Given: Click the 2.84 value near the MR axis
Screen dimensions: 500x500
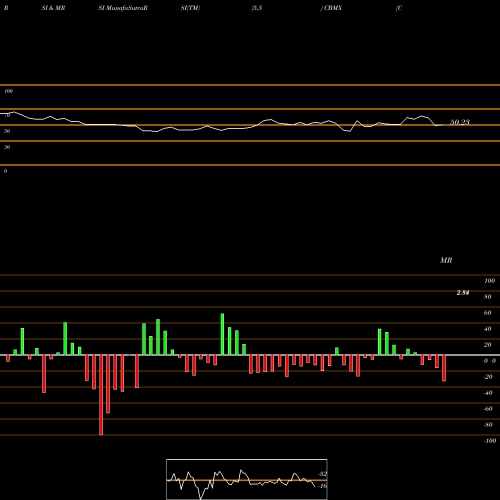Looking at the screenshot, I should coord(463,293).
